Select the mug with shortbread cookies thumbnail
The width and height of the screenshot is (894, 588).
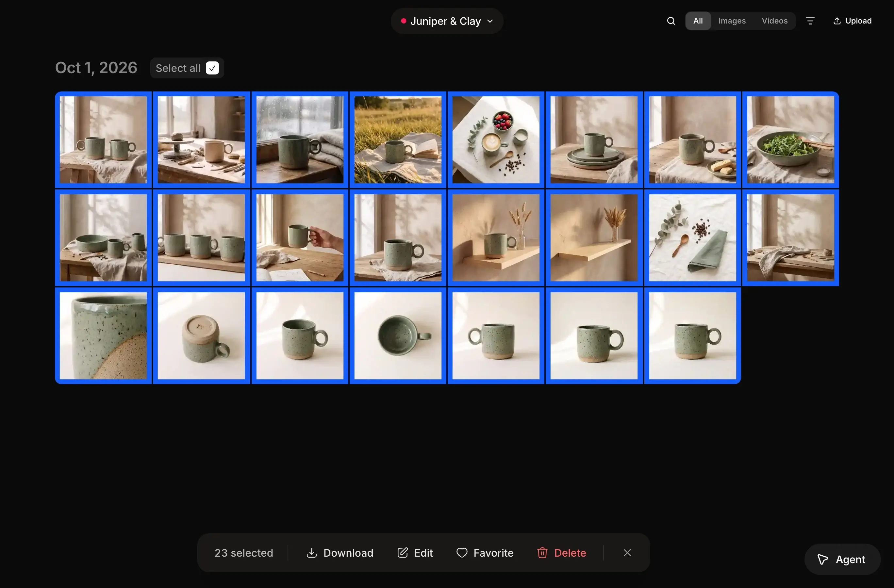pyautogui.click(x=693, y=140)
